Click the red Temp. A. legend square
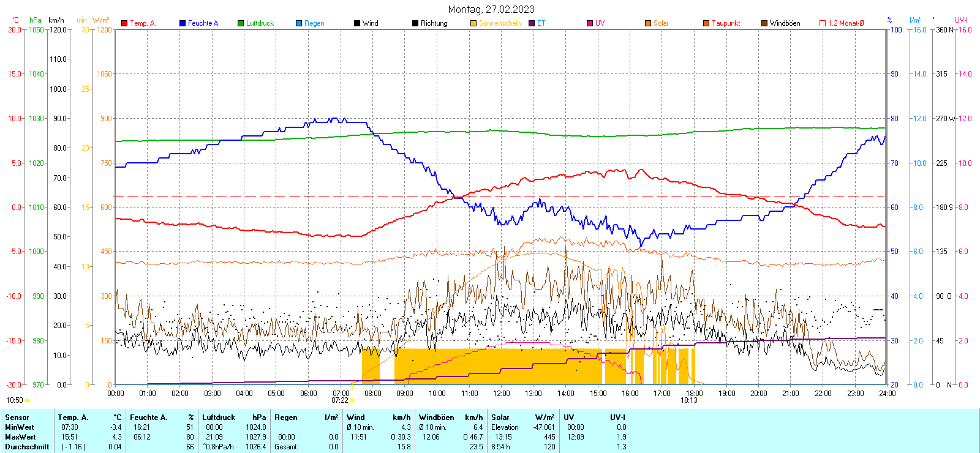 coord(124,23)
